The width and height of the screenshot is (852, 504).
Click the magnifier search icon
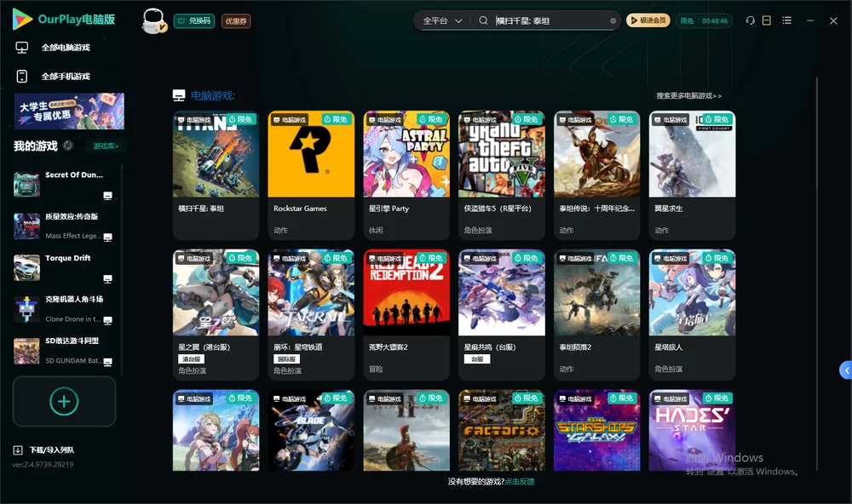(483, 20)
